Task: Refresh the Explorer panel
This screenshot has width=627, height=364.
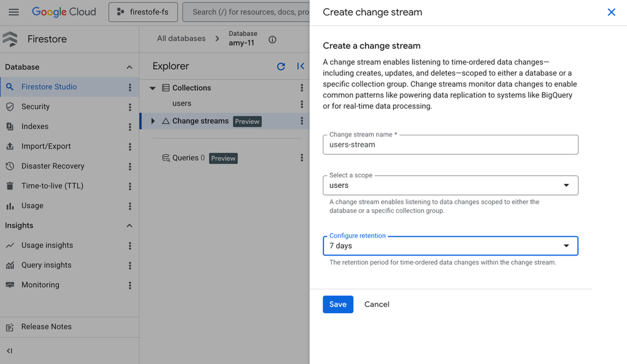Action: tap(281, 66)
